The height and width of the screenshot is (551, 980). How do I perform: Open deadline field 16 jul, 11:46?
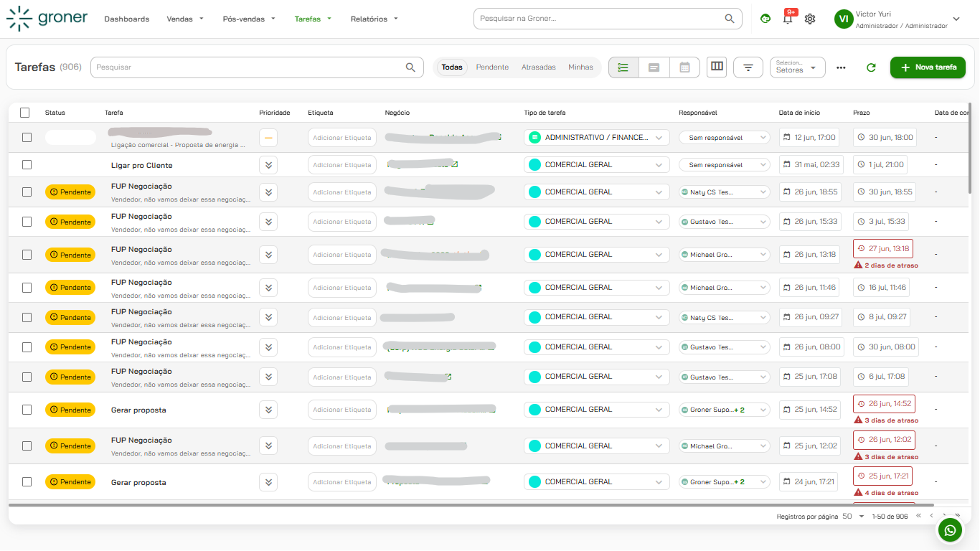point(882,288)
